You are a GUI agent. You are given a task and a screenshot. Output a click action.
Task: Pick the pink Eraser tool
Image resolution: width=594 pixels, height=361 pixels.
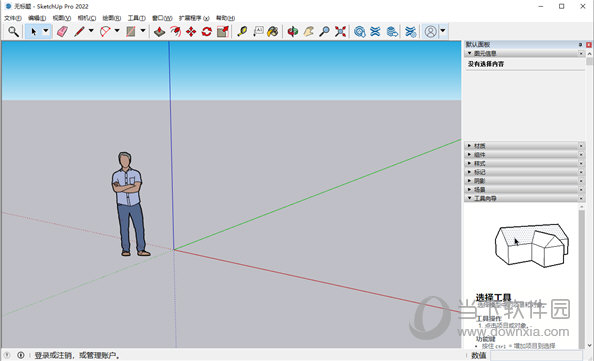tap(62, 31)
